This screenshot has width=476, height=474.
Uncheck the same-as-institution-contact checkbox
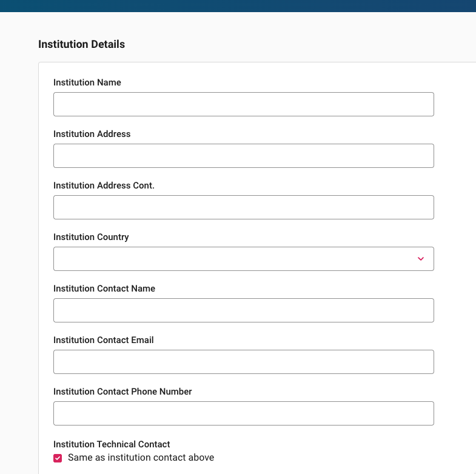58,458
